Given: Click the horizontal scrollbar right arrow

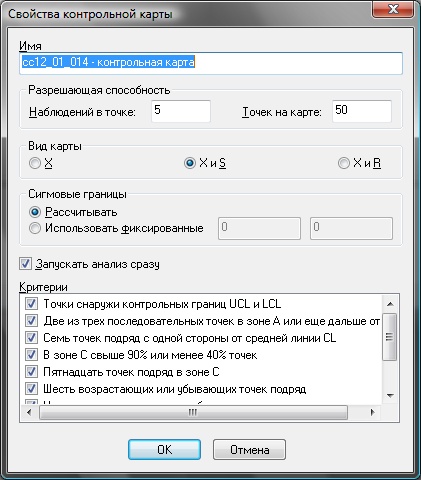Looking at the screenshot, I should (x=372, y=412).
